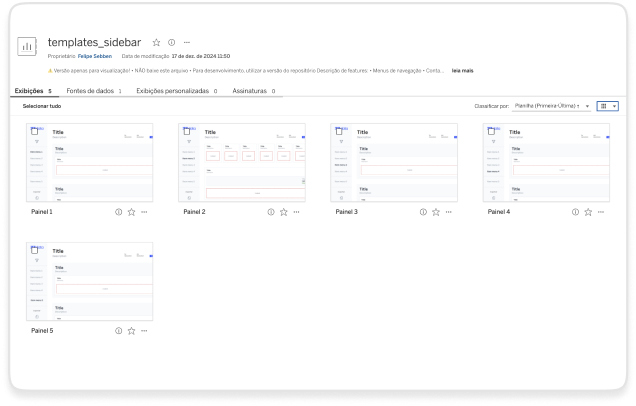Viewport: 636px width, 406px height.
Task: Click the workbook chart icon beside the title
Action: coord(27,47)
